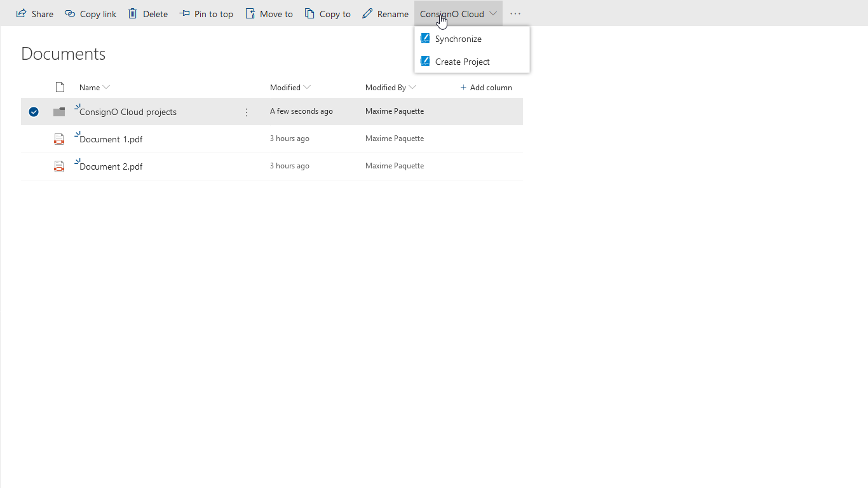868x488 pixels.
Task: Click the plus icon of Add column
Action: pyautogui.click(x=463, y=88)
